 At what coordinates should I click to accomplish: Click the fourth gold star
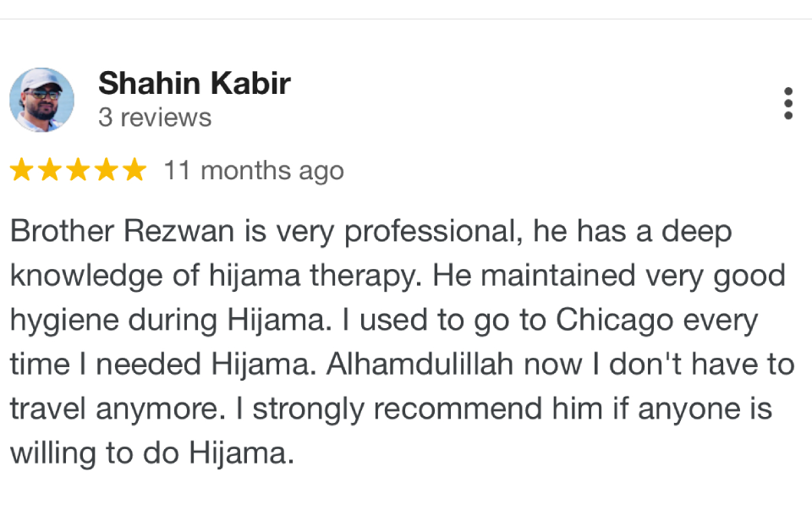(107, 170)
